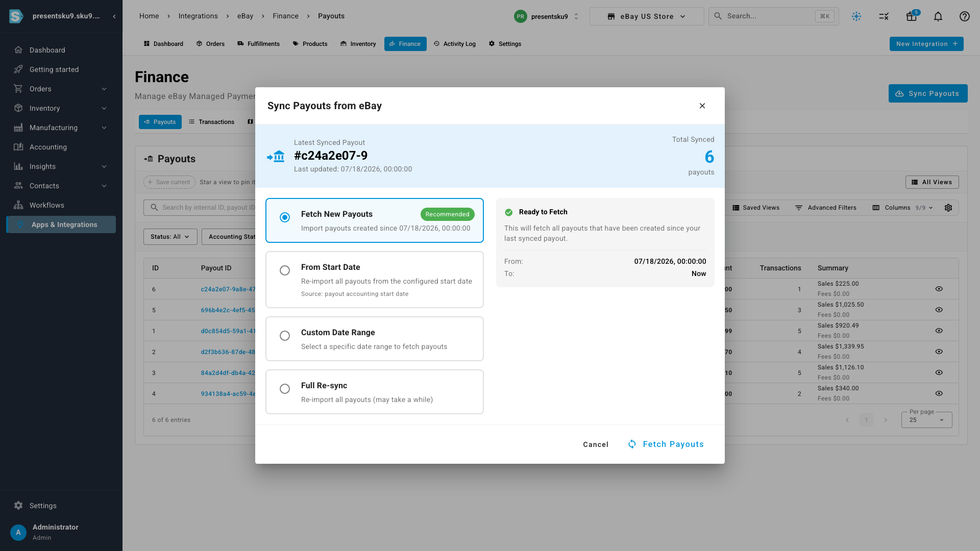Expand the Inventory sidebar menu
Image resolution: width=980 pixels, height=551 pixels.
61,108
